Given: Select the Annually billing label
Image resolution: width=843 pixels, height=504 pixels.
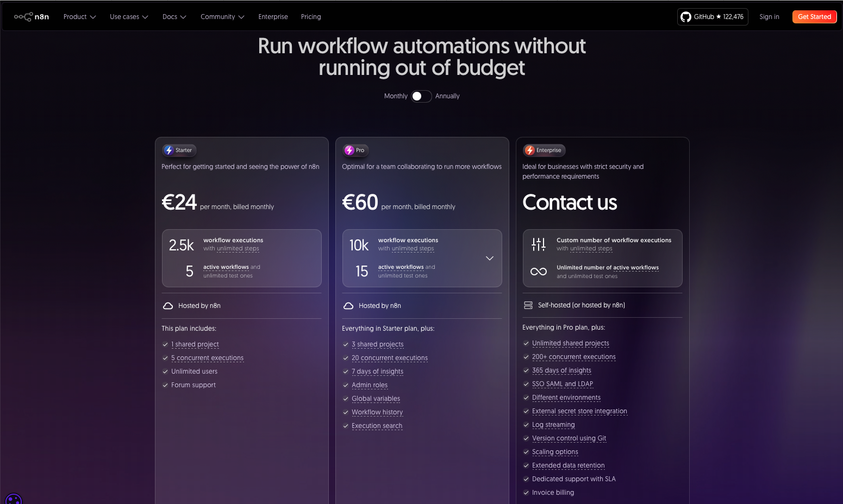Looking at the screenshot, I should click(447, 96).
